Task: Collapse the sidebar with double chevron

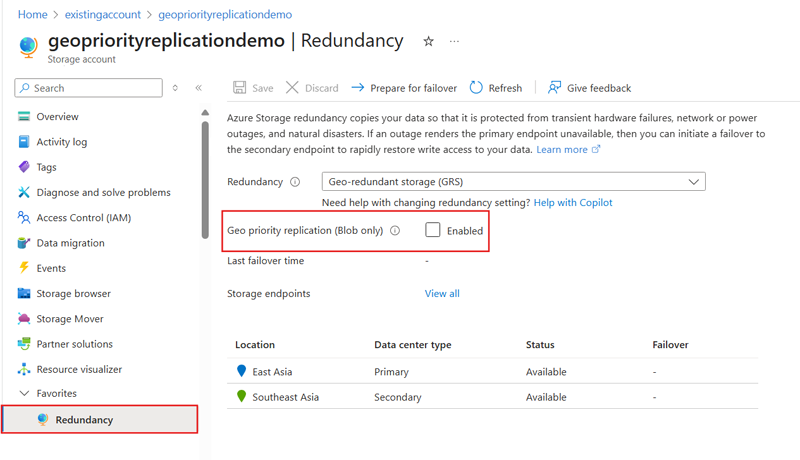Action: click(x=198, y=88)
